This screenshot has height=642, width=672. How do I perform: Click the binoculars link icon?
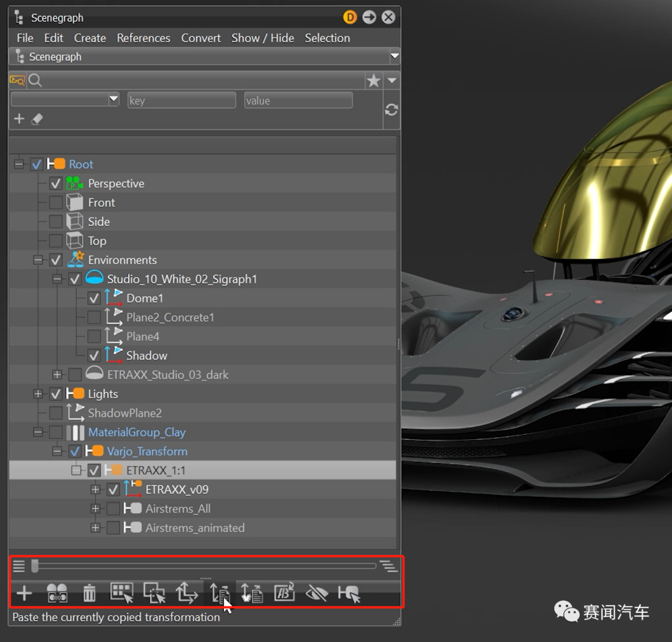(57, 593)
